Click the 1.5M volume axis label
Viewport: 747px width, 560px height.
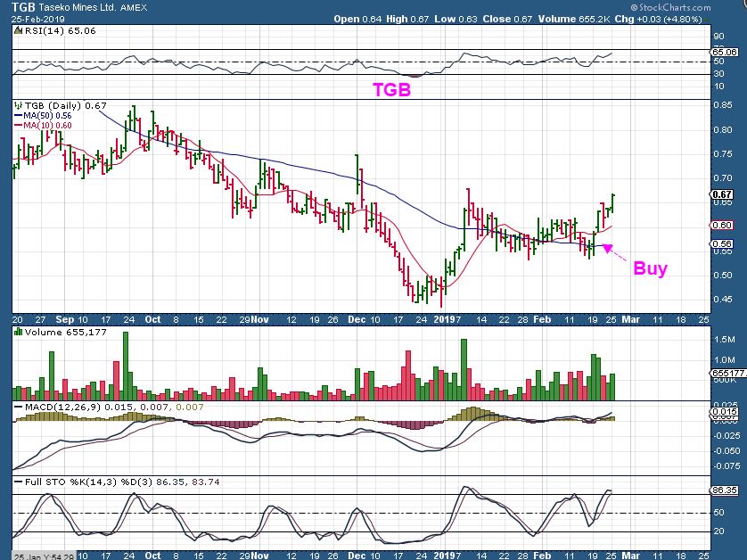(x=725, y=340)
